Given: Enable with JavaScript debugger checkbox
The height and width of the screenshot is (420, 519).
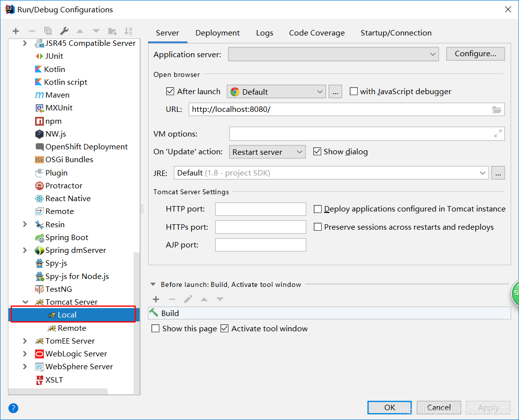Looking at the screenshot, I should pyautogui.click(x=354, y=91).
